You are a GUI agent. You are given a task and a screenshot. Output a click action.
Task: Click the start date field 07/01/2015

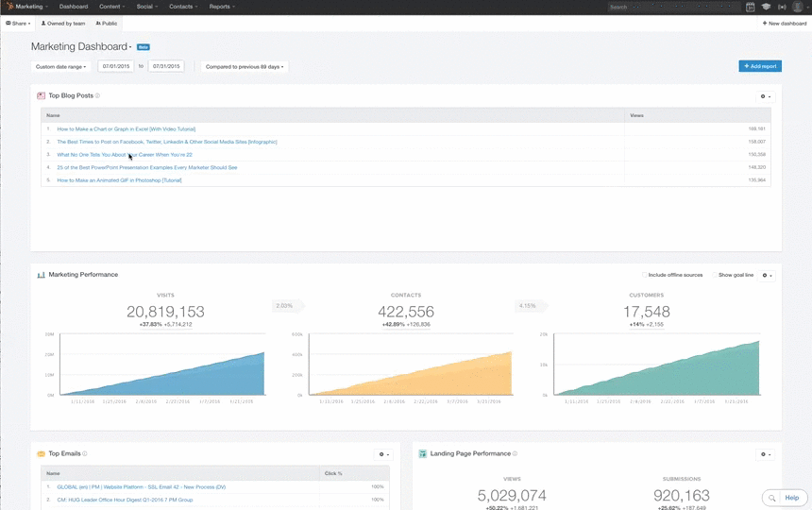116,67
